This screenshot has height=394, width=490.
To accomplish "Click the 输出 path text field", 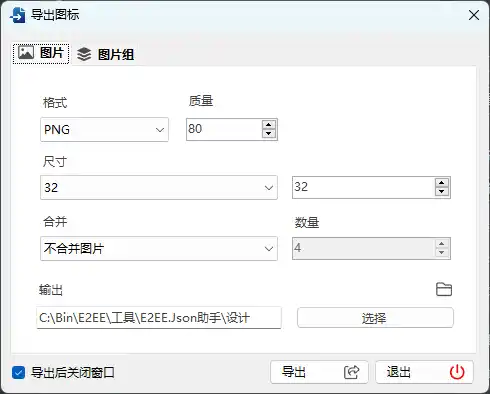I will click(x=159, y=318).
